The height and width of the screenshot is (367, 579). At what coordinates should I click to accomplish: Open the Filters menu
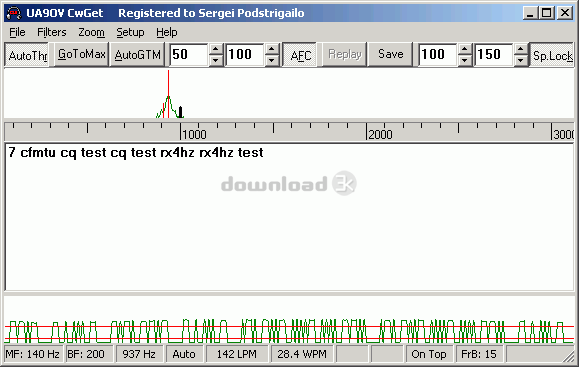52,32
